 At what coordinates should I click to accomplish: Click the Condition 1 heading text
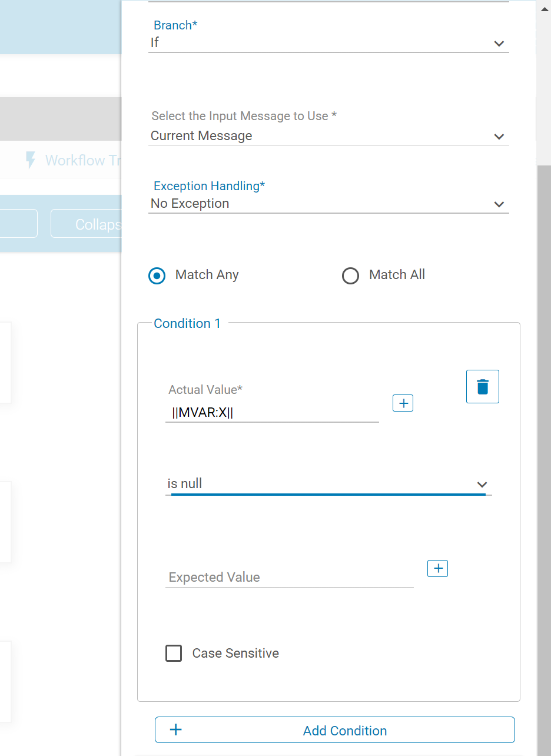pos(187,324)
